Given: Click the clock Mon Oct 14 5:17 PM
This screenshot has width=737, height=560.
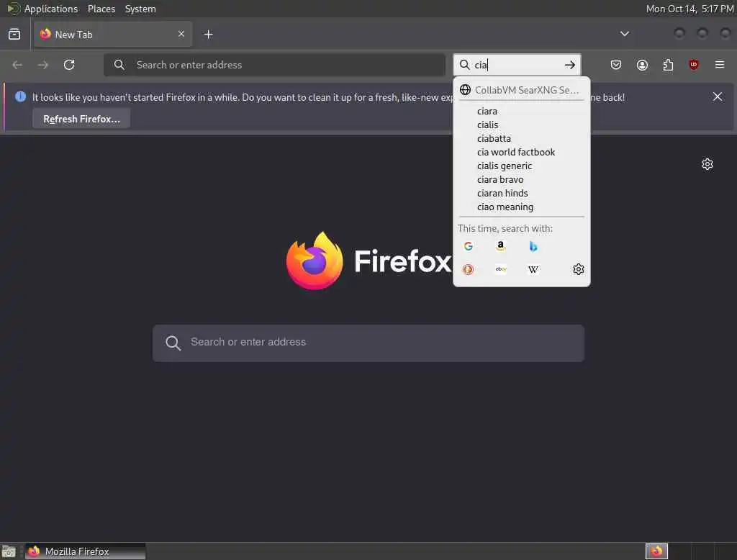Looking at the screenshot, I should pyautogui.click(x=689, y=9).
